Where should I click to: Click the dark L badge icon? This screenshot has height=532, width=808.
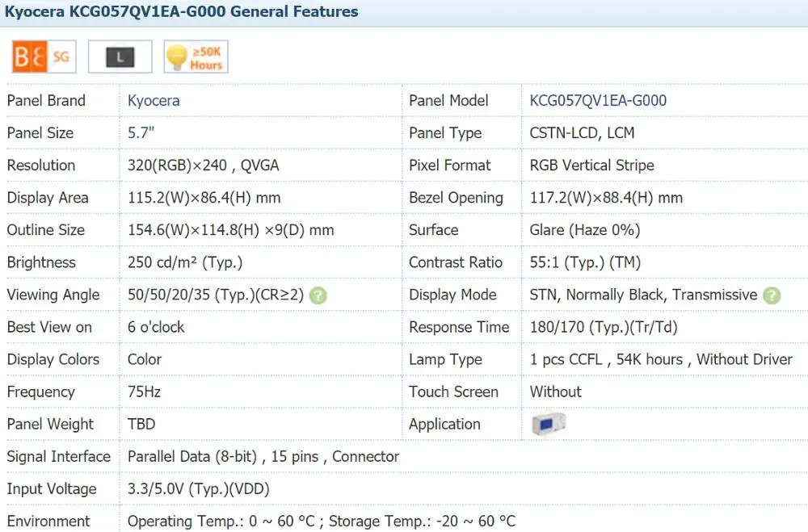[120, 57]
